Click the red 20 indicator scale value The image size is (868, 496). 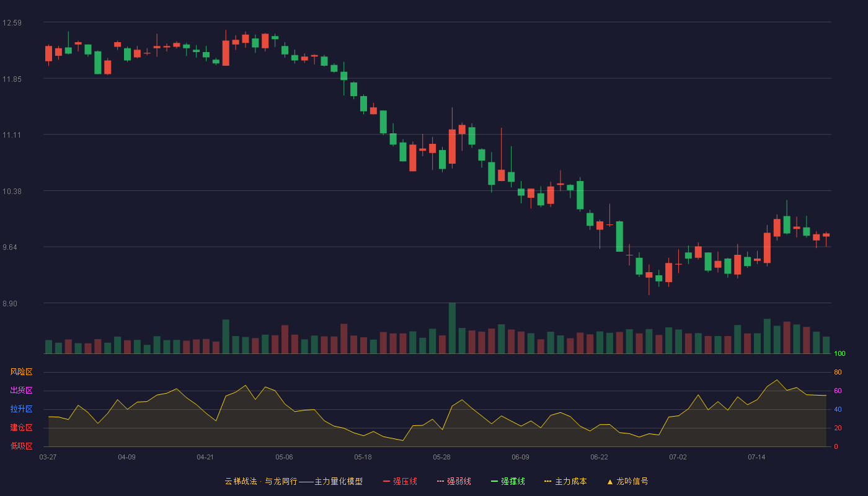pos(838,428)
